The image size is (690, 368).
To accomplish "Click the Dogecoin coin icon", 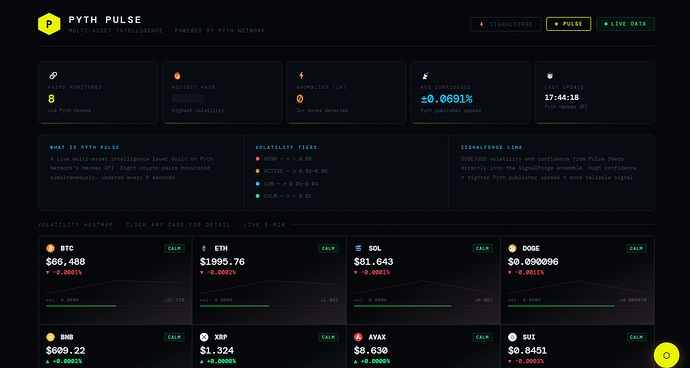I will (512, 248).
